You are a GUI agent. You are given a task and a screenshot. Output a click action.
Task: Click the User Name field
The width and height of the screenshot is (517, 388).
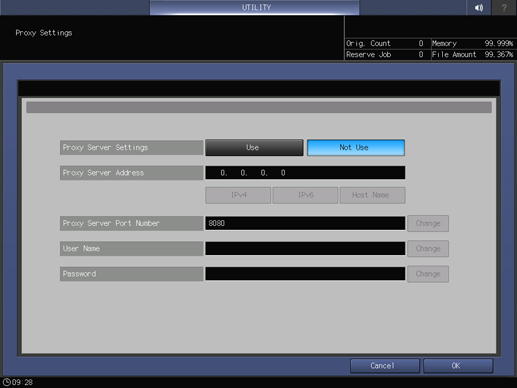(305, 249)
